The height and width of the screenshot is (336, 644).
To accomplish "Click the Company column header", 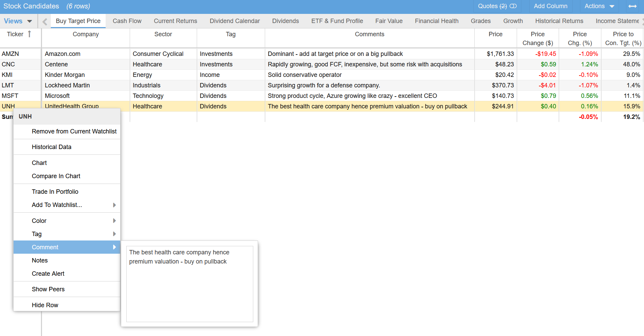I will (x=86, y=38).
